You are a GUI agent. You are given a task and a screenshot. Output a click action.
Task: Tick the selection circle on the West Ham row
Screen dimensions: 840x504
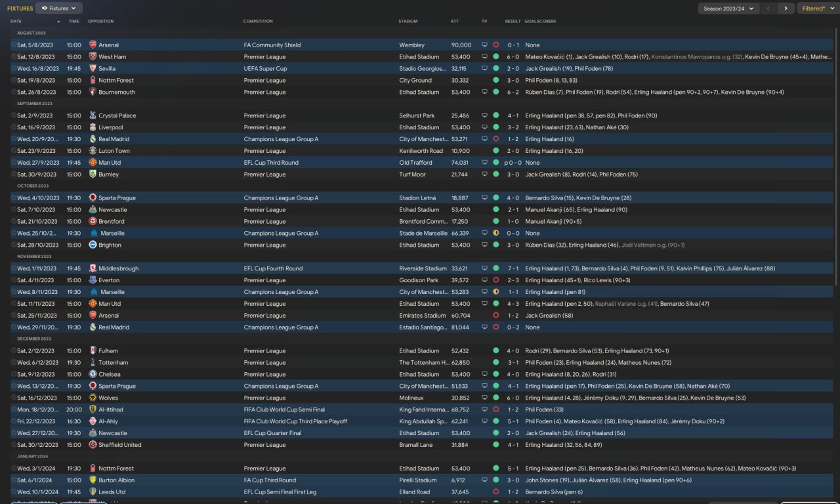click(13, 57)
